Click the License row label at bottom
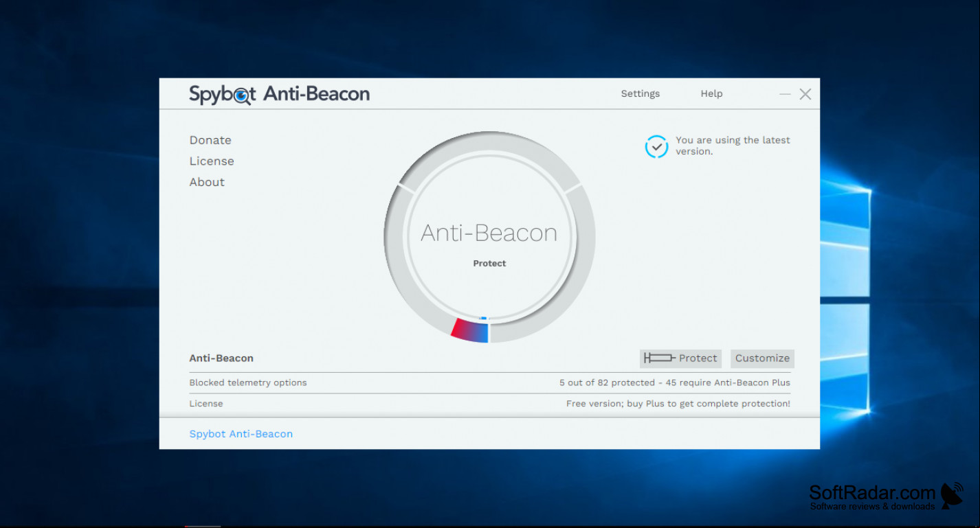Screen dimensions: 980x528 point(206,404)
